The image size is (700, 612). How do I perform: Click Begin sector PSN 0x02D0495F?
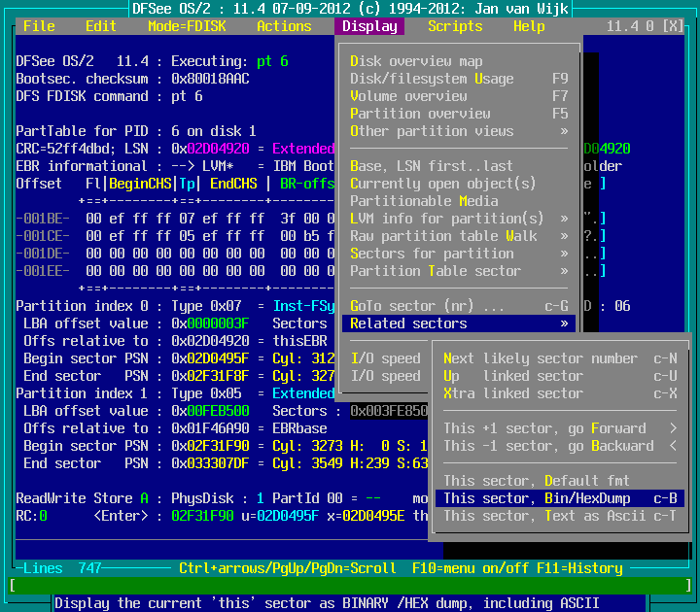click(x=210, y=358)
